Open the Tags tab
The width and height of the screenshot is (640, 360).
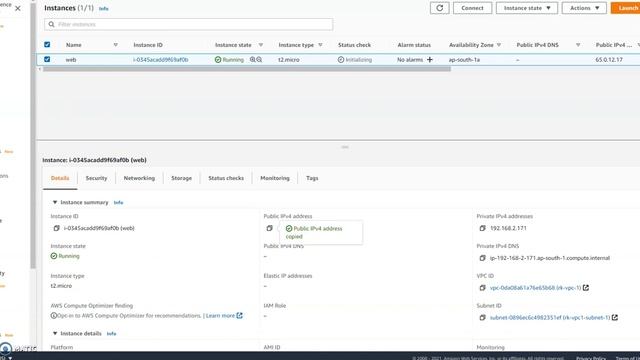(x=312, y=178)
